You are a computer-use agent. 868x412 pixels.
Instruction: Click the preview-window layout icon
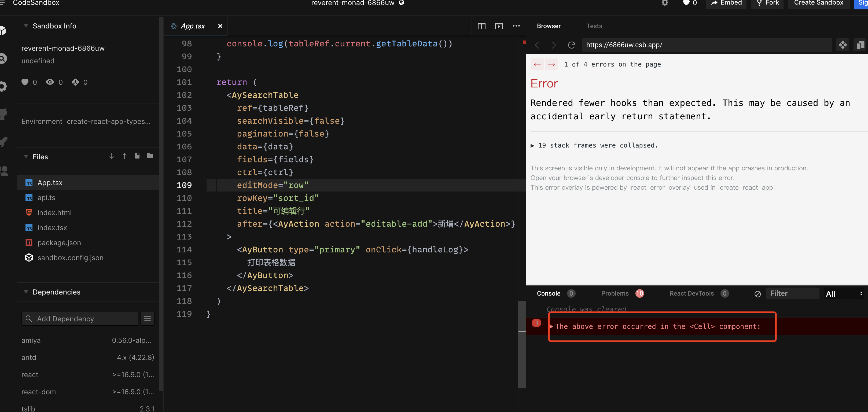499,26
